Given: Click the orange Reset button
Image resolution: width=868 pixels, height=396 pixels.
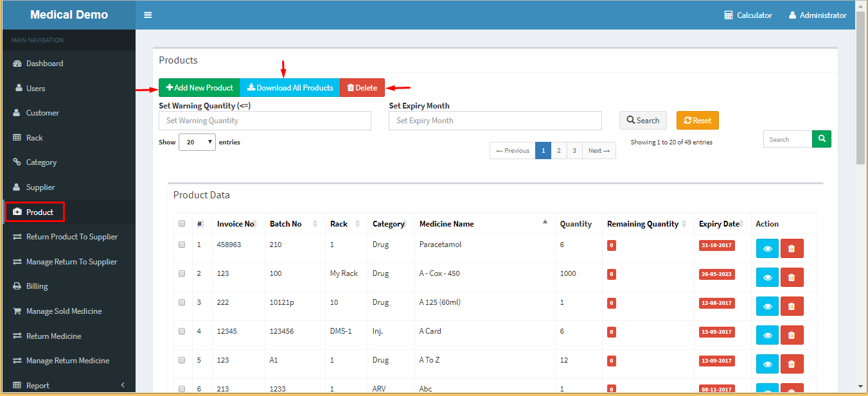Looking at the screenshot, I should pyautogui.click(x=698, y=121).
